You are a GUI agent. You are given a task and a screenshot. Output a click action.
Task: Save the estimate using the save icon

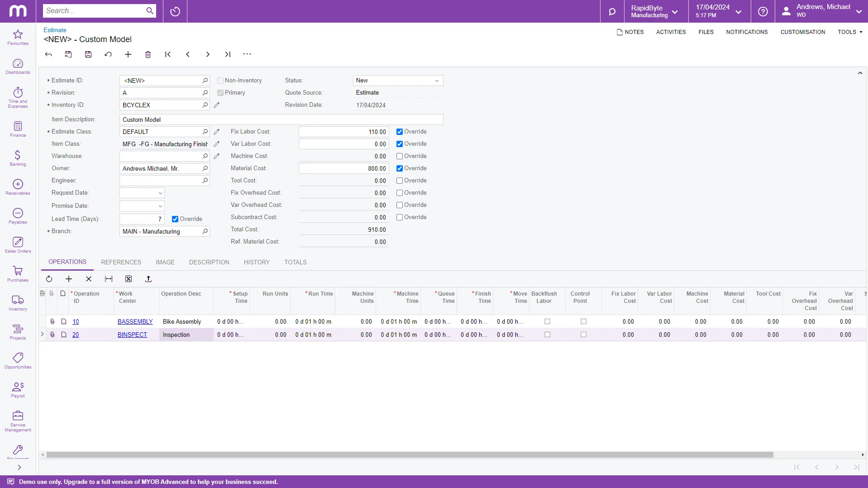click(88, 54)
